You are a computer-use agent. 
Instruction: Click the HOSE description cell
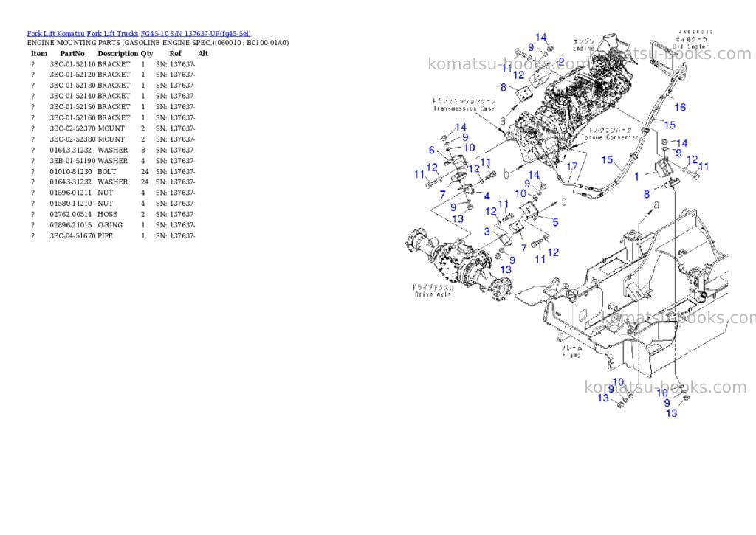[x=107, y=215]
